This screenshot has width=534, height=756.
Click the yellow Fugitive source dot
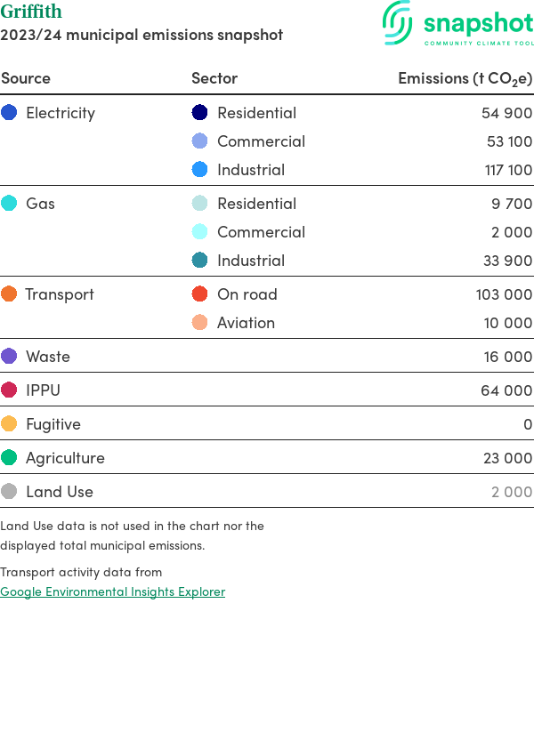9,424
